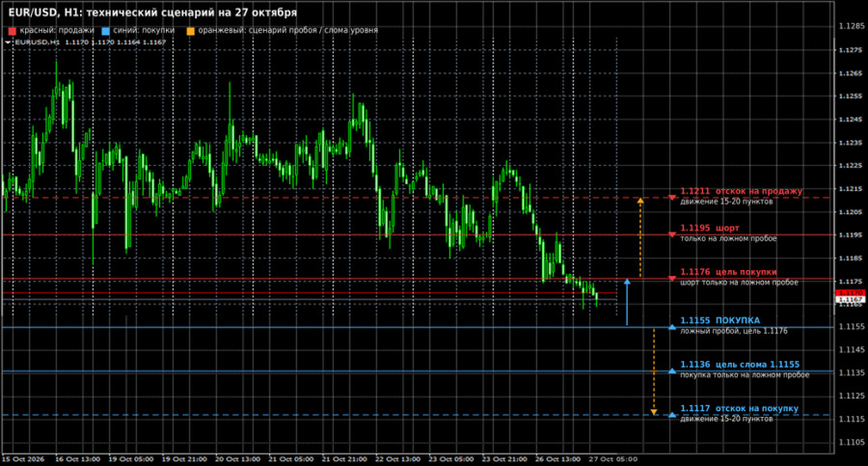Click the '16 Oct 13:00' time label
The width and height of the screenshot is (868, 466).
[78, 459]
